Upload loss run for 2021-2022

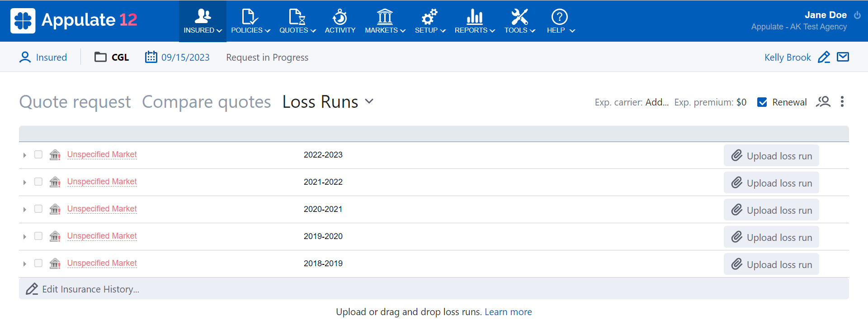click(x=771, y=183)
